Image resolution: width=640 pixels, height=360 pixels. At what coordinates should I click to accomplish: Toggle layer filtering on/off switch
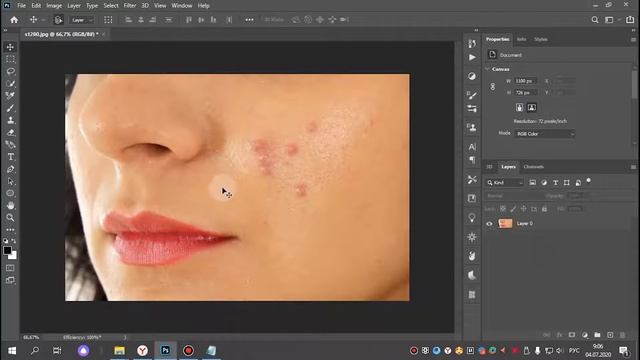(x=589, y=180)
